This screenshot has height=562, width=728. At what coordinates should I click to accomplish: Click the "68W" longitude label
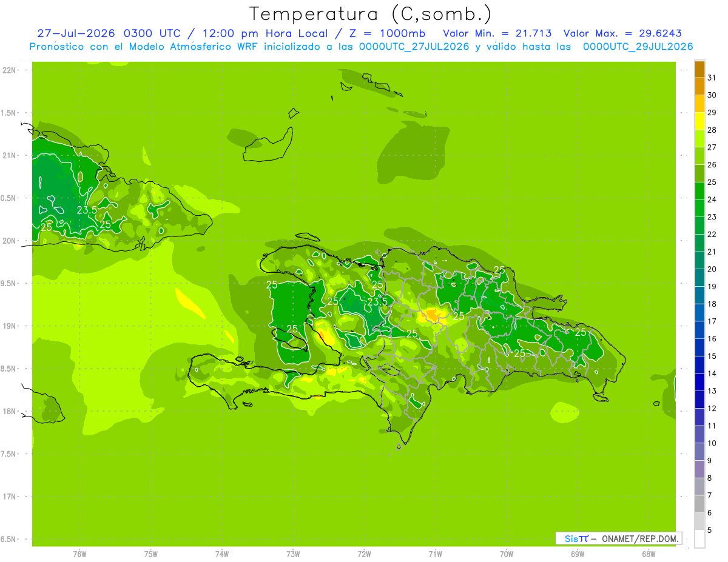649,554
